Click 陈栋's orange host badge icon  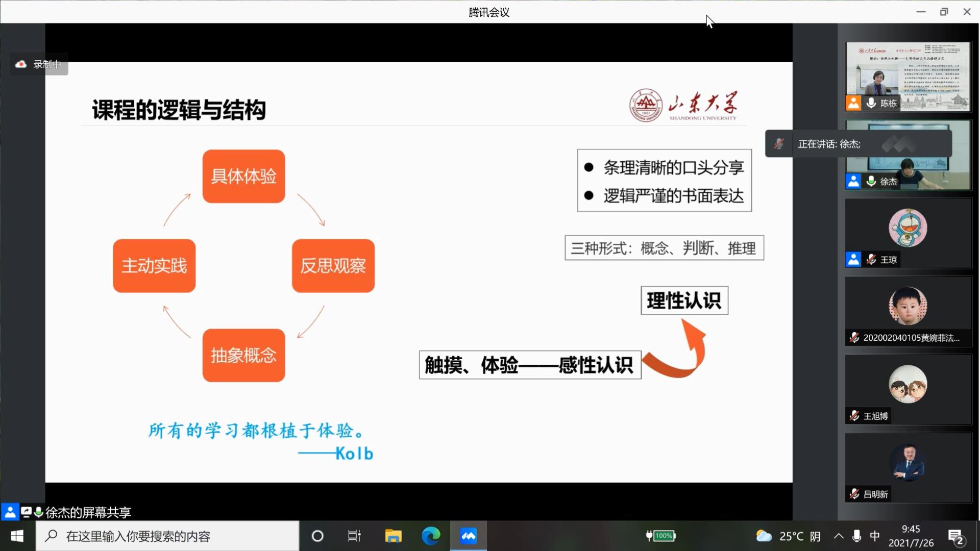click(853, 103)
